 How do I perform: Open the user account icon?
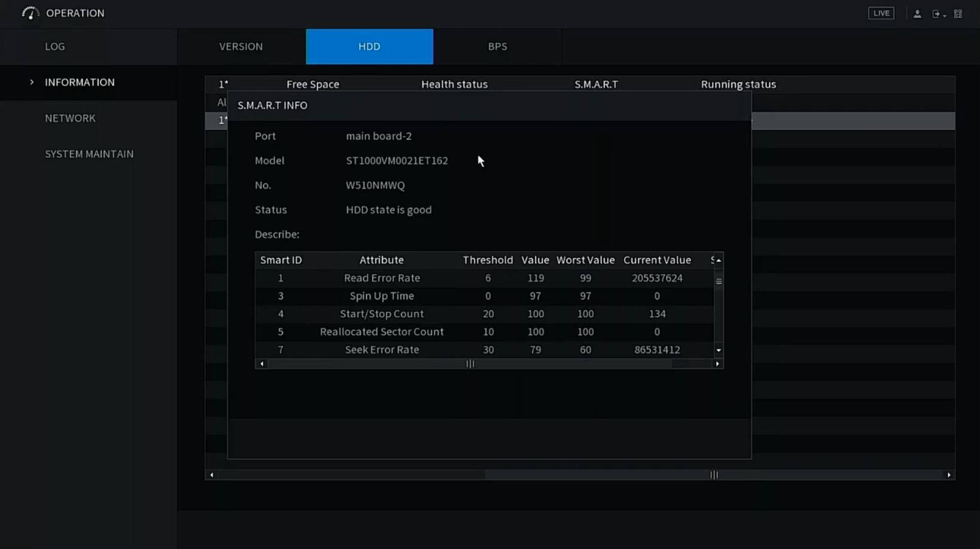click(917, 14)
